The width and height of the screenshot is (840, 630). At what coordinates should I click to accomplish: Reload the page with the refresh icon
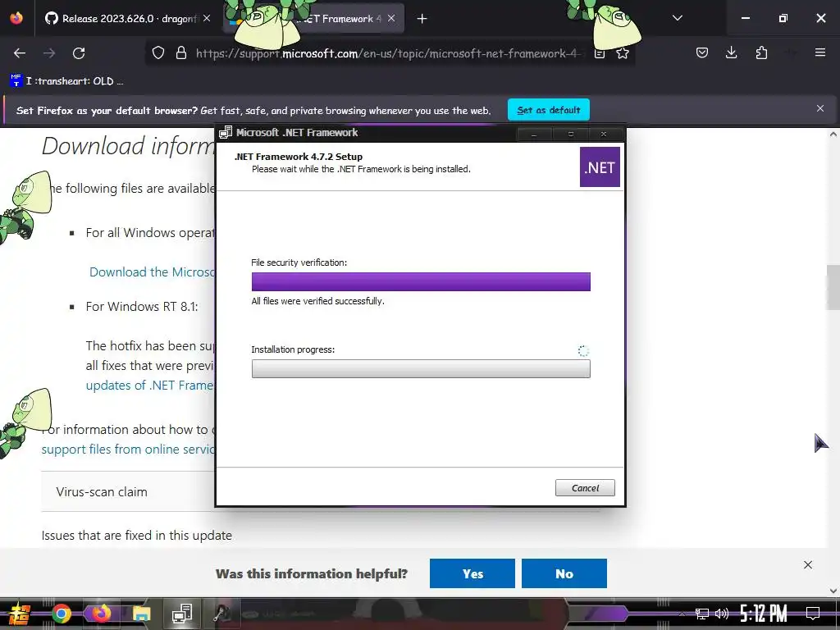[x=79, y=53]
